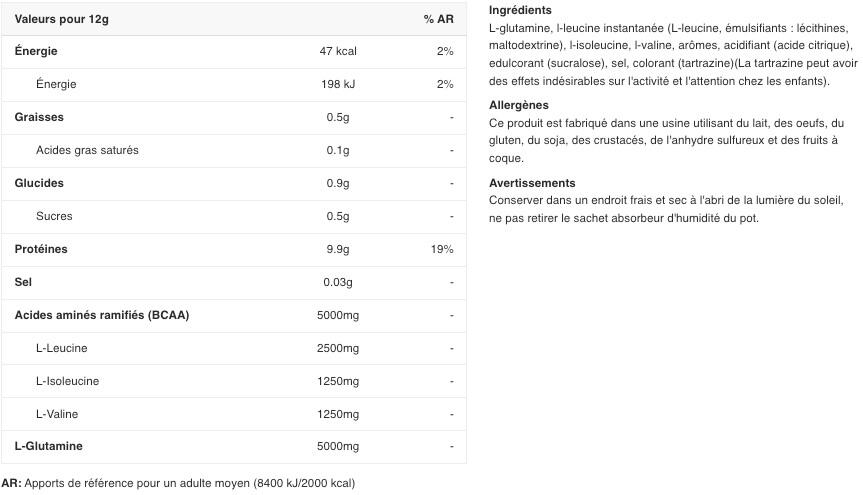863x495 pixels.
Task: Click the 'Sucres' row label
Action: [x=54, y=216]
